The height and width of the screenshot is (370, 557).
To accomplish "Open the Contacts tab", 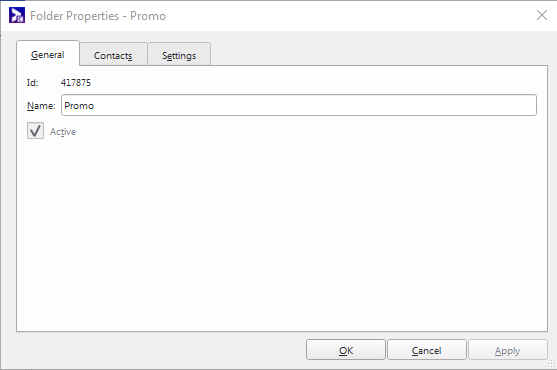I will click(x=113, y=55).
